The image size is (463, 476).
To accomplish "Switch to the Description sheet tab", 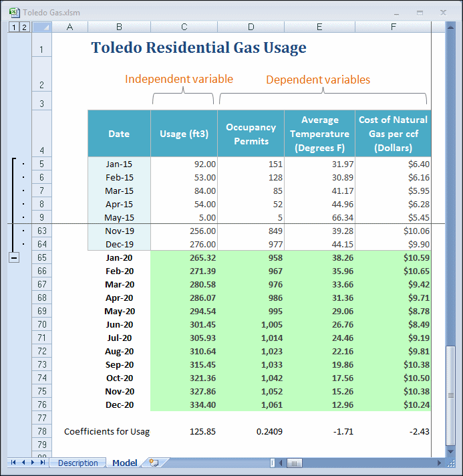I will coord(78,463).
